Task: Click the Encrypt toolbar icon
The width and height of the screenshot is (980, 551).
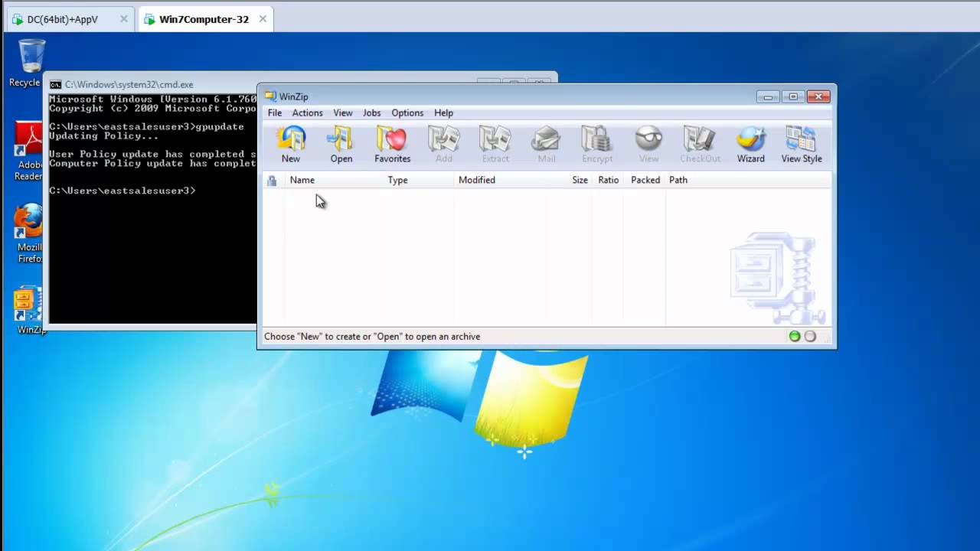Action: click(x=597, y=145)
